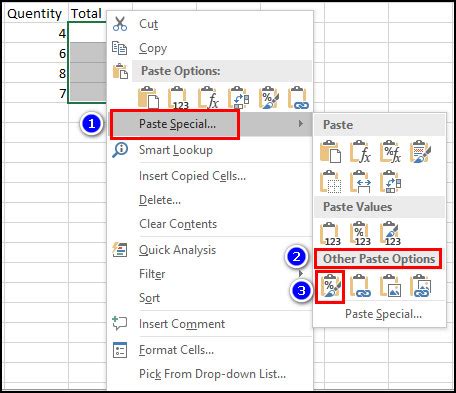This screenshot has height=393, width=456.
Task: Select Clear Contents
Action: [x=210, y=224]
